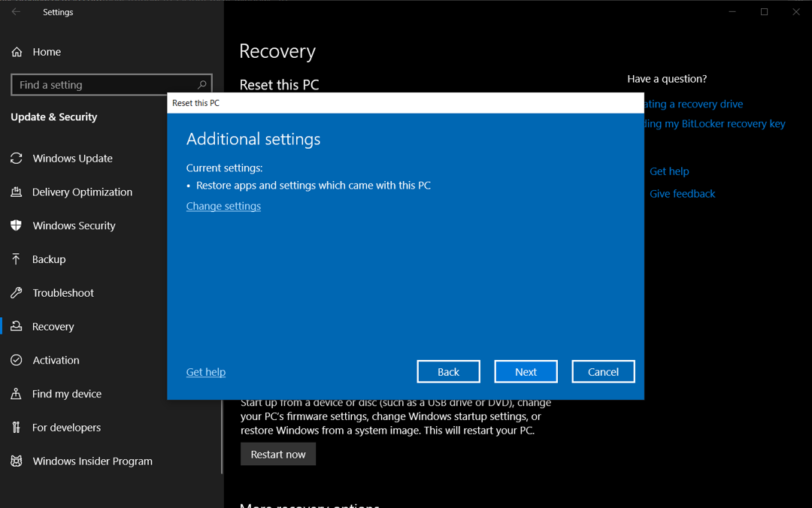Click the Windows Insider Program icon

coord(16,461)
